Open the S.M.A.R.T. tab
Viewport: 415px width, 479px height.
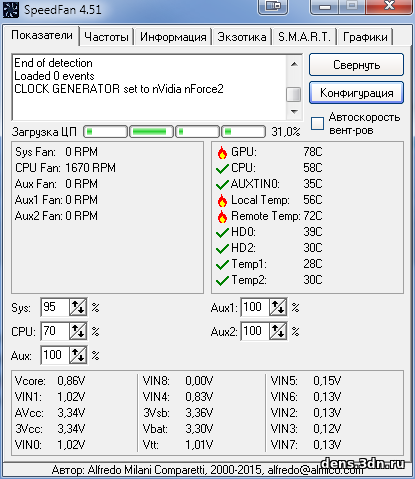tap(304, 37)
